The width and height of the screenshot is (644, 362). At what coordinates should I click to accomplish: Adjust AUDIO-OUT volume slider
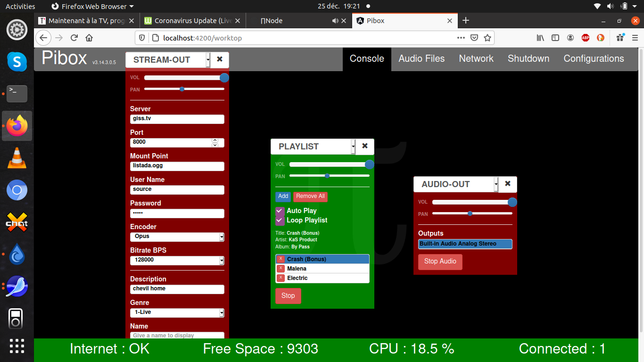pos(472,202)
